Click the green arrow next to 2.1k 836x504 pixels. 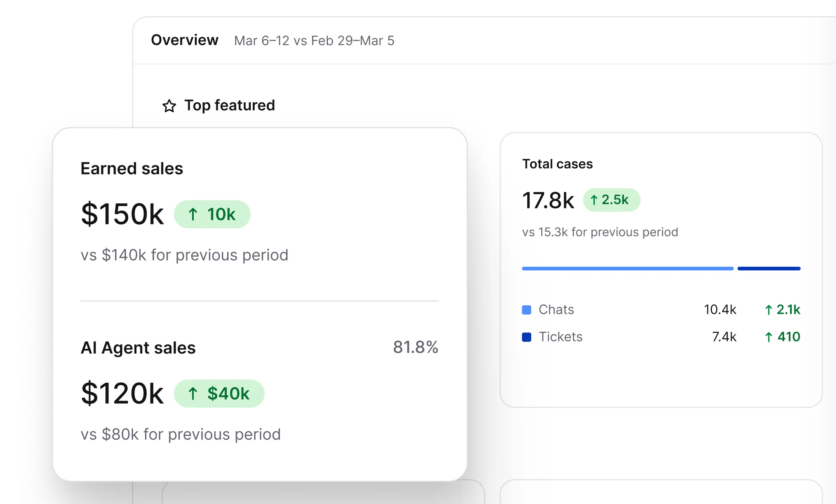click(768, 310)
